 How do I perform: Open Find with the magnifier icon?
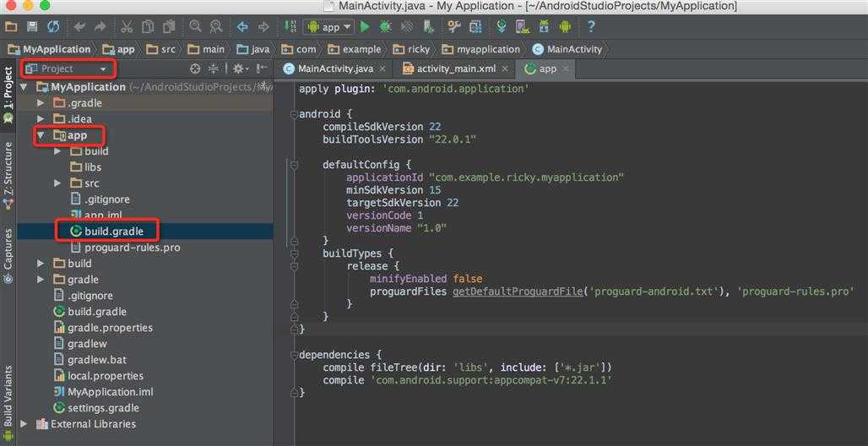click(x=195, y=26)
